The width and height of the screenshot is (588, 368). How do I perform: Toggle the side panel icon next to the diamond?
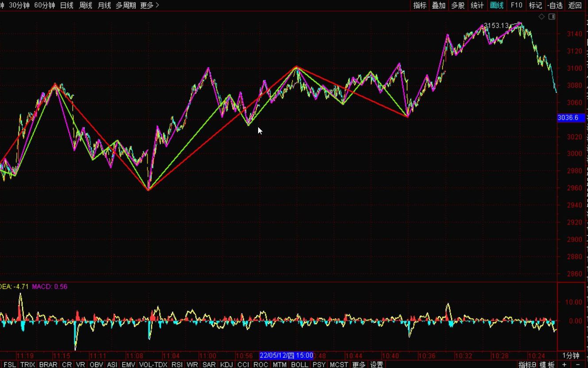tap(552, 17)
